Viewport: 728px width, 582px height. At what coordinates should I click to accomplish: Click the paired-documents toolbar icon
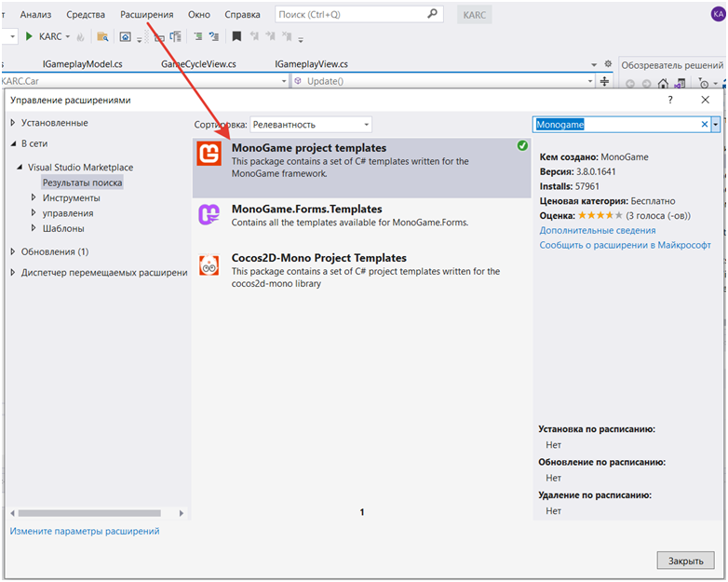(175, 36)
